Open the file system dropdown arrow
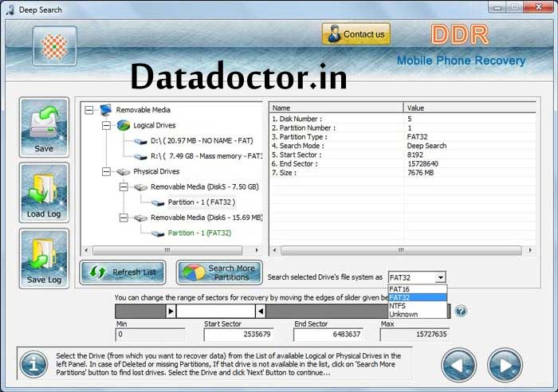 (441, 277)
